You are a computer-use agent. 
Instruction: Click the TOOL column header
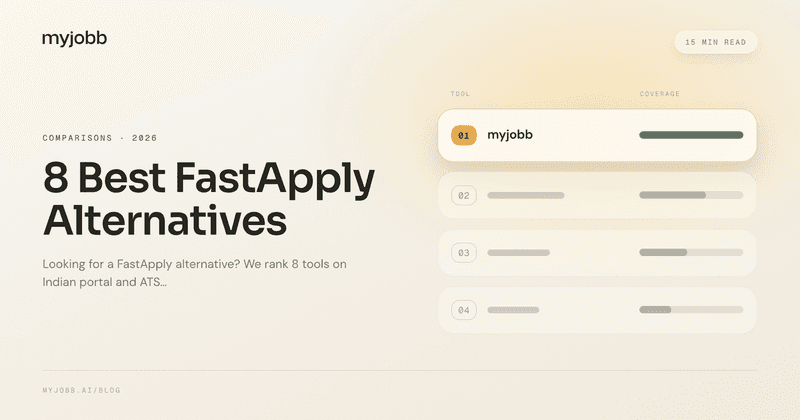click(460, 94)
